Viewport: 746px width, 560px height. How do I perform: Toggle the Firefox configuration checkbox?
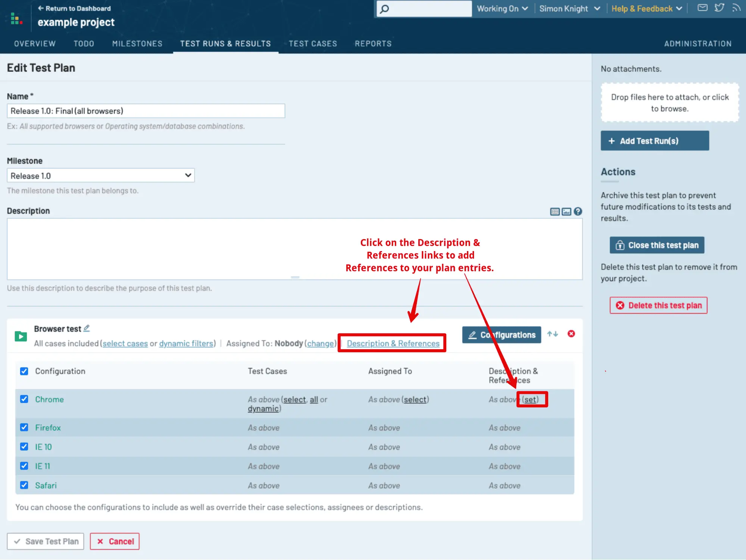[x=24, y=427]
